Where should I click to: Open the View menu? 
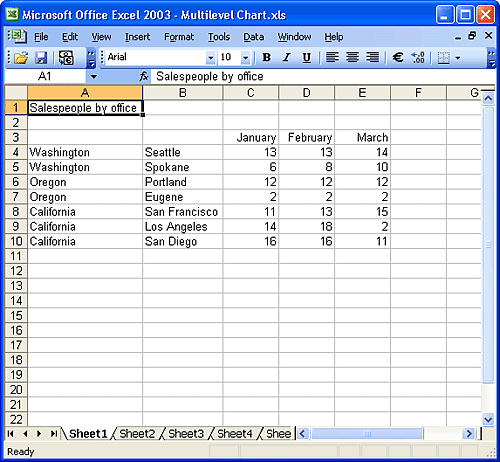click(x=101, y=37)
